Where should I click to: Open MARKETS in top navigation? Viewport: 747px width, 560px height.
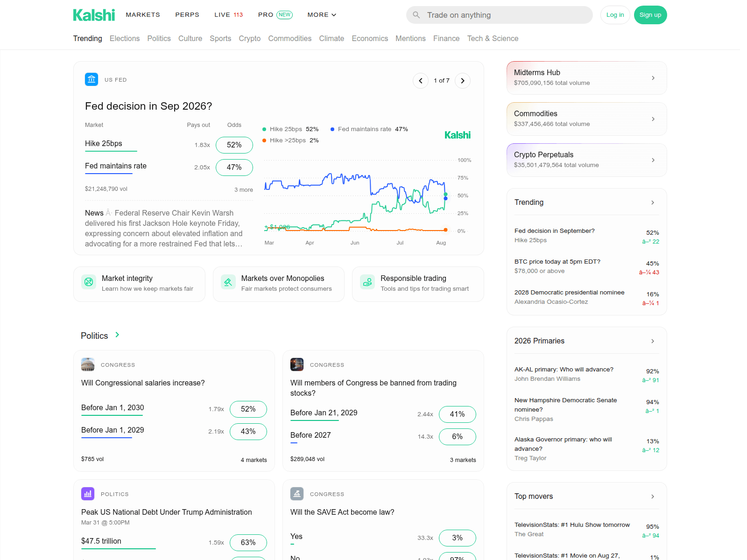point(143,15)
